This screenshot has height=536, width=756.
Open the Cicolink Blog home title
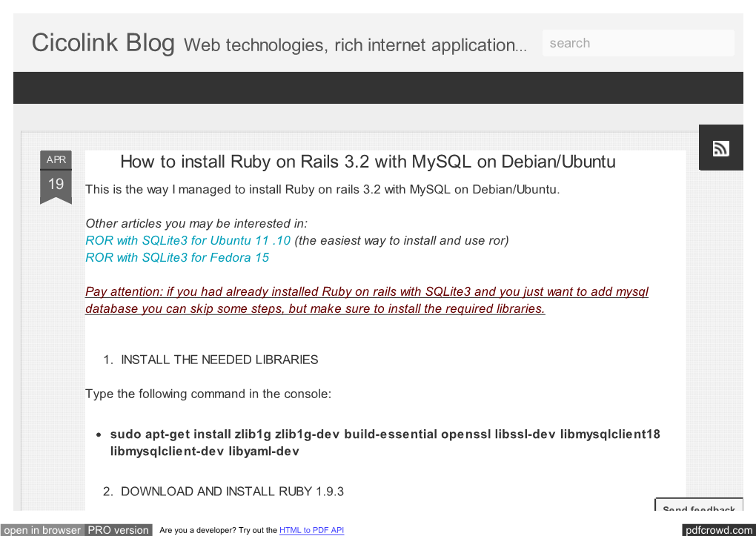103,43
